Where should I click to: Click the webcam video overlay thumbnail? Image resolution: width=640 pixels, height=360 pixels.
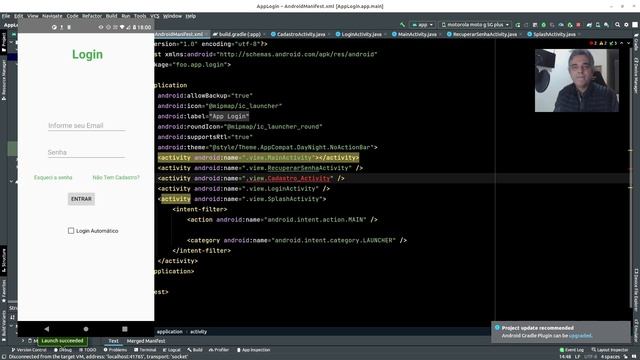(x=577, y=80)
